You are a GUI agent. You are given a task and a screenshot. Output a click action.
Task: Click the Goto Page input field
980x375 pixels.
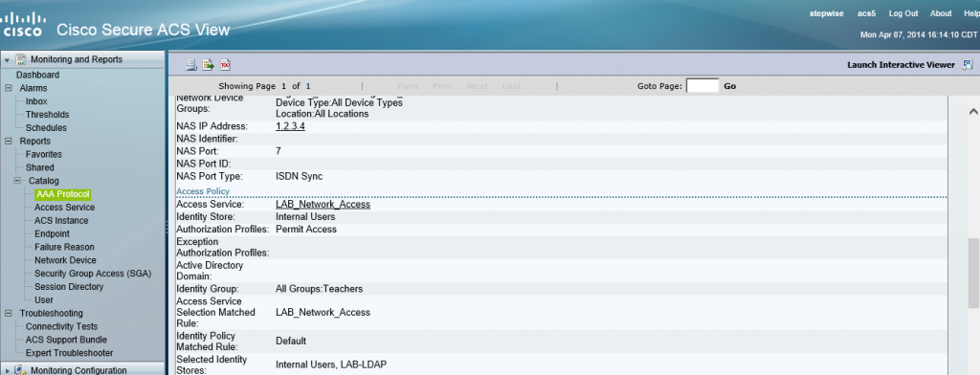click(x=702, y=86)
